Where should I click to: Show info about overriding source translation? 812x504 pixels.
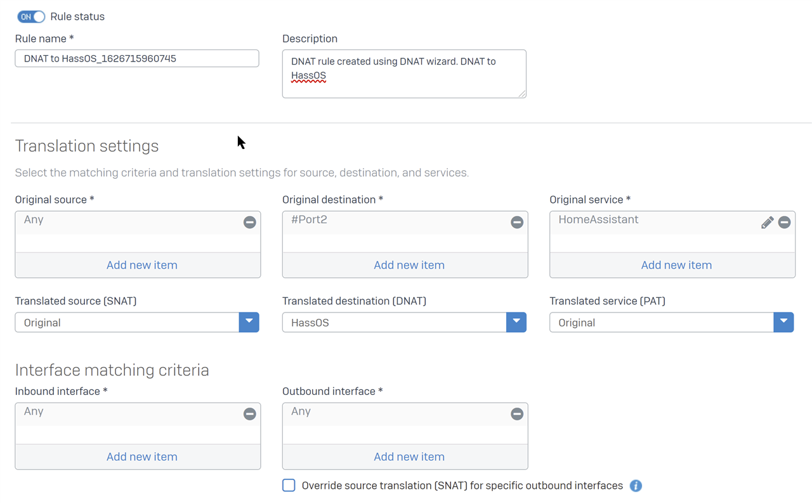636,486
